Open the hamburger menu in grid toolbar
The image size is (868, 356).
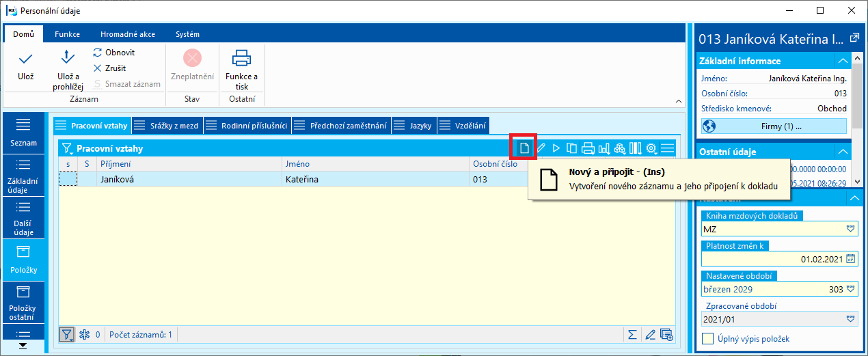(x=668, y=148)
